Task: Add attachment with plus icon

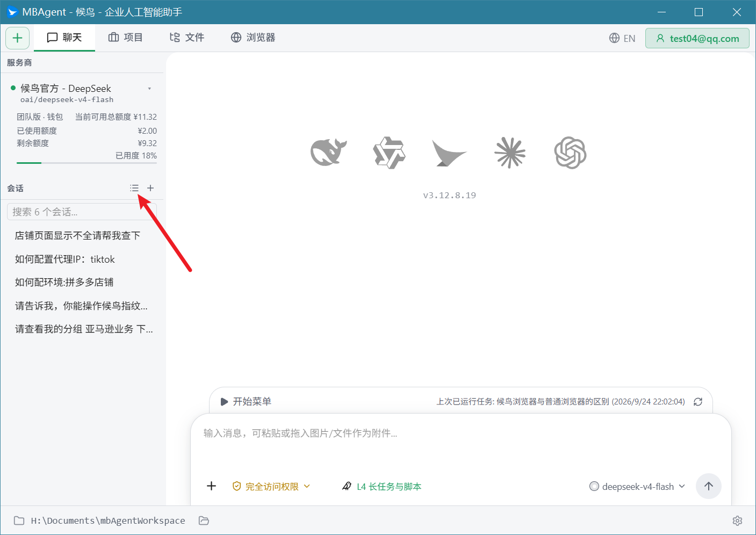Action: click(x=212, y=486)
